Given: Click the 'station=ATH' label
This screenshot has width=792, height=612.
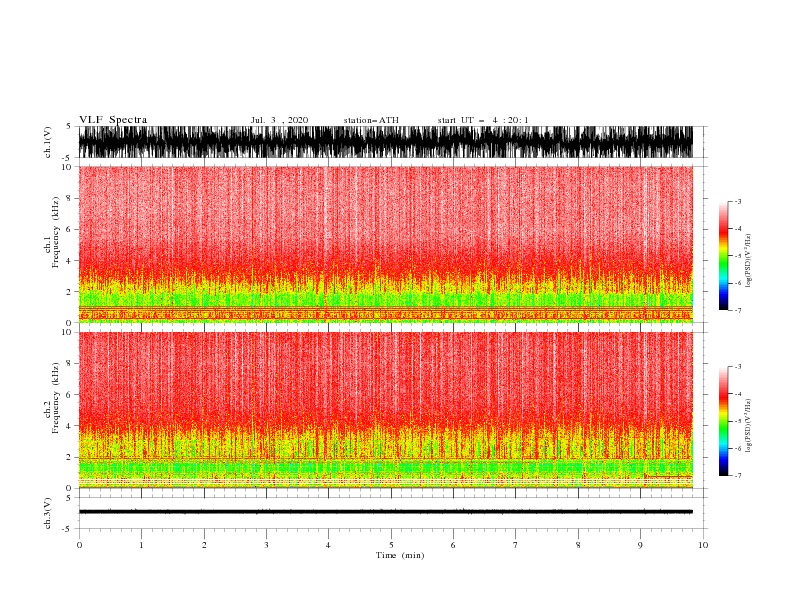Looking at the screenshot, I should [371, 120].
